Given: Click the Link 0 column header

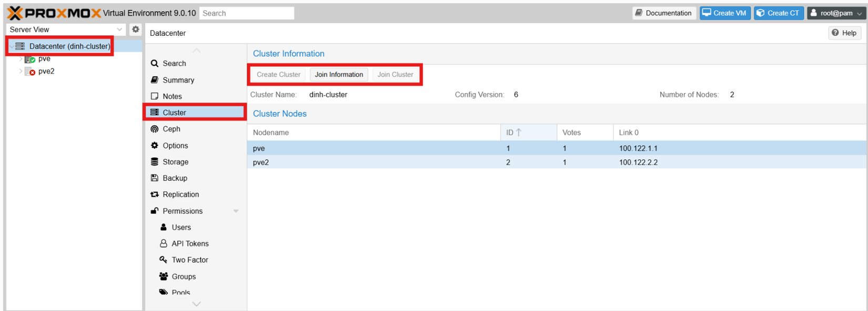Looking at the screenshot, I should pyautogui.click(x=740, y=133).
